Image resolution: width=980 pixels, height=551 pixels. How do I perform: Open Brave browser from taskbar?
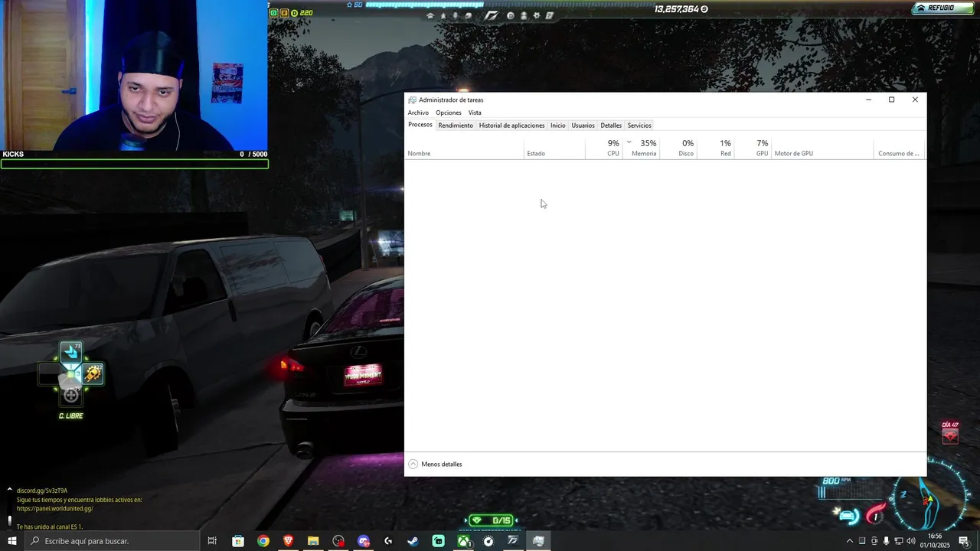click(x=288, y=541)
